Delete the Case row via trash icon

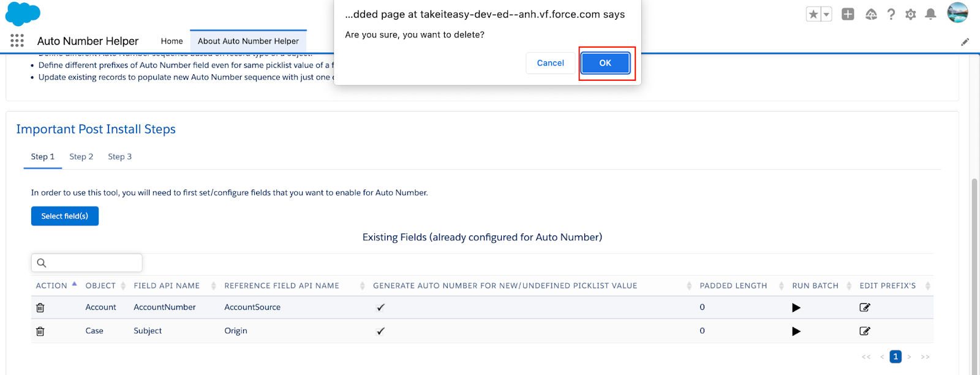(40, 331)
